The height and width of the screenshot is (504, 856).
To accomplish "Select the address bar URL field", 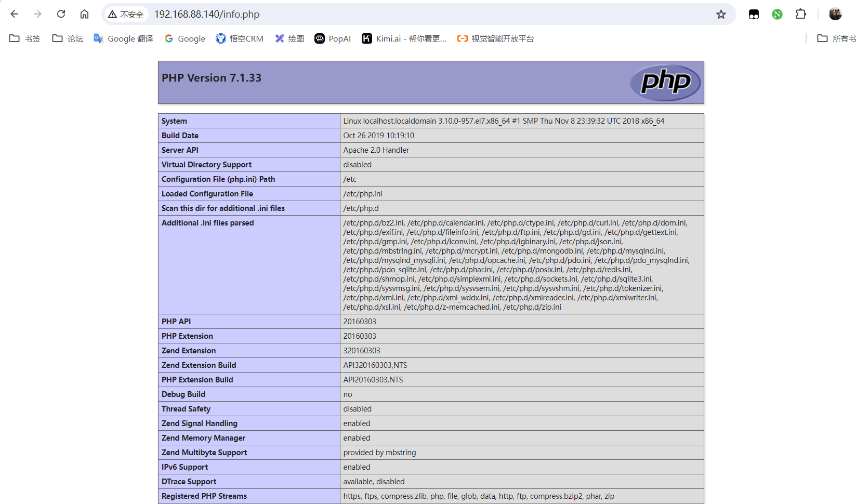I will [207, 15].
